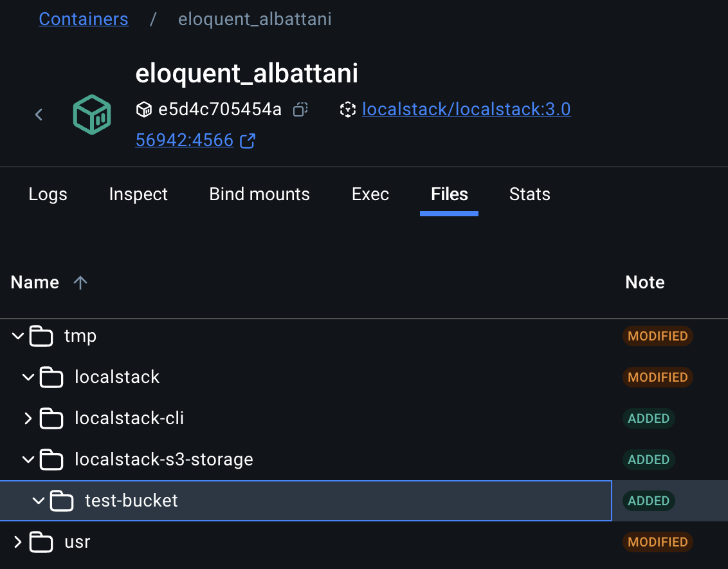The width and height of the screenshot is (728, 569).
Task: Open the Inspect tab
Action: click(138, 194)
